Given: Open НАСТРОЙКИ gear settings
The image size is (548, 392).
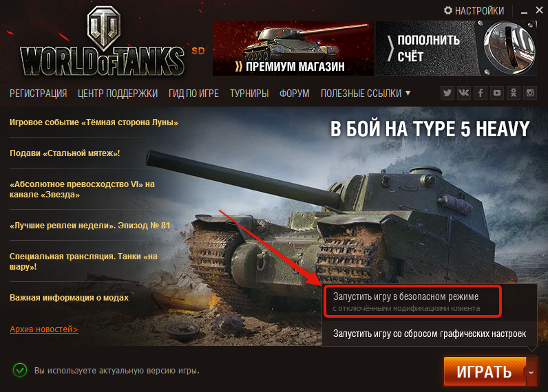Looking at the screenshot, I should [x=474, y=11].
